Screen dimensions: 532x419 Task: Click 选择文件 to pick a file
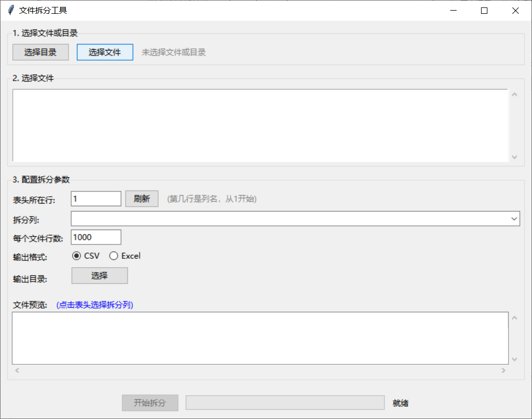point(105,52)
